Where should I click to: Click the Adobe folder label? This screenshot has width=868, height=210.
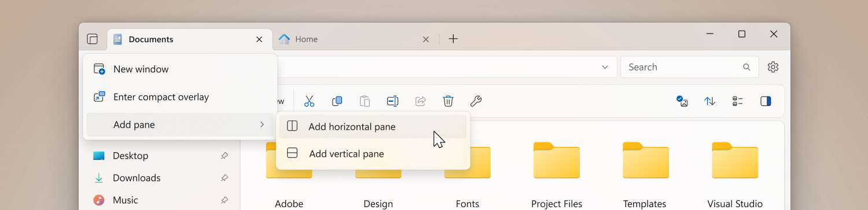point(289,204)
